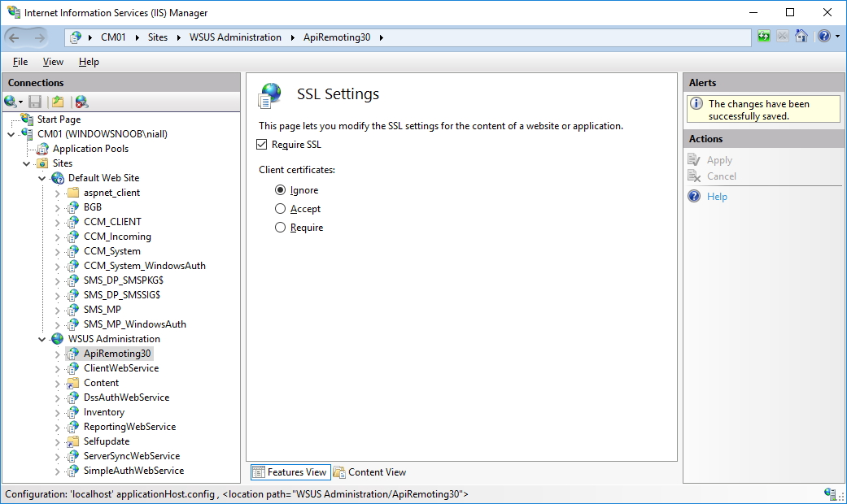Click the Apply action
The height and width of the screenshot is (504, 847).
click(719, 159)
